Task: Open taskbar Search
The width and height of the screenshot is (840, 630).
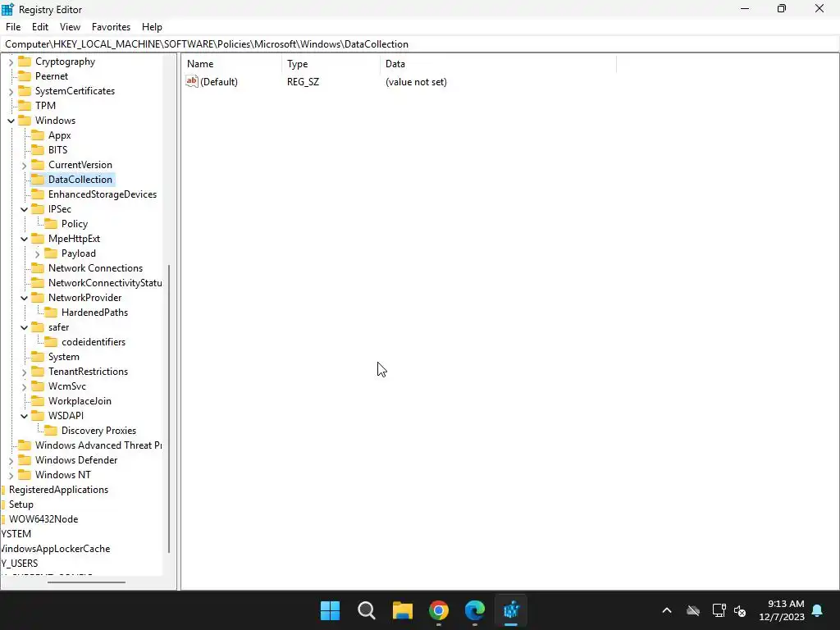Action: click(x=367, y=610)
